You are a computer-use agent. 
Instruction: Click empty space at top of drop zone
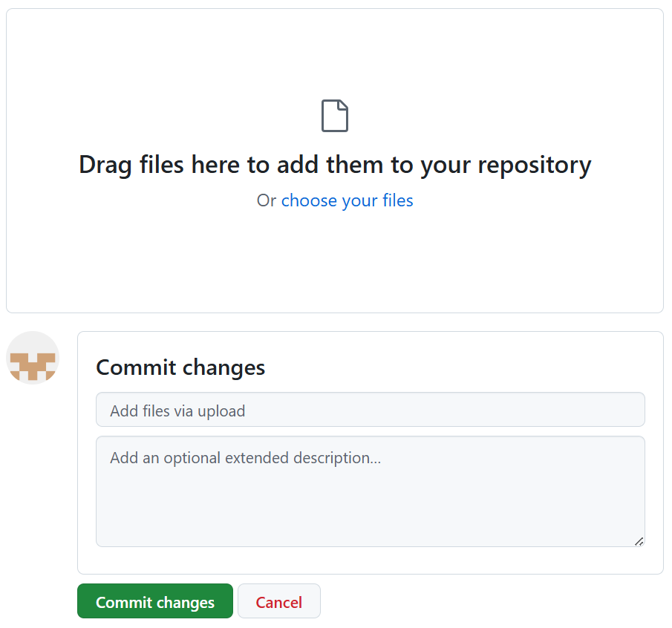point(334,45)
